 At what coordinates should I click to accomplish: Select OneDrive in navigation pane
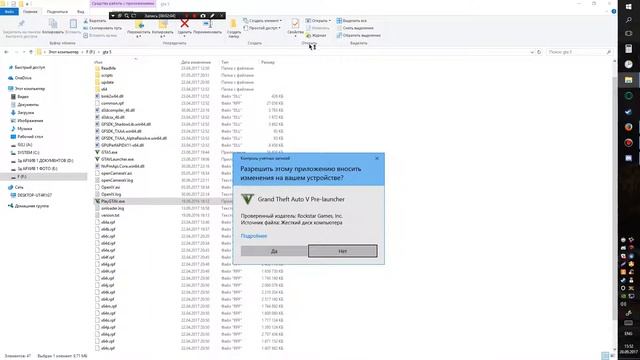23,78
